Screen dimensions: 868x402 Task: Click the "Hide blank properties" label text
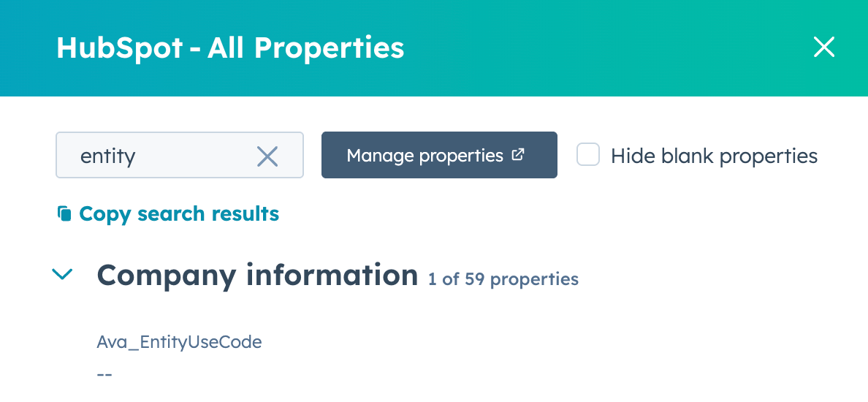(714, 156)
